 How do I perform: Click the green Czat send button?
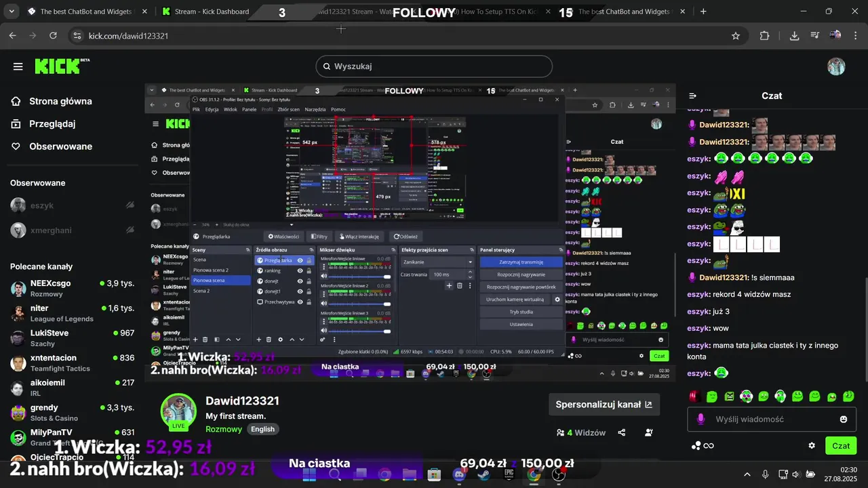point(841,445)
